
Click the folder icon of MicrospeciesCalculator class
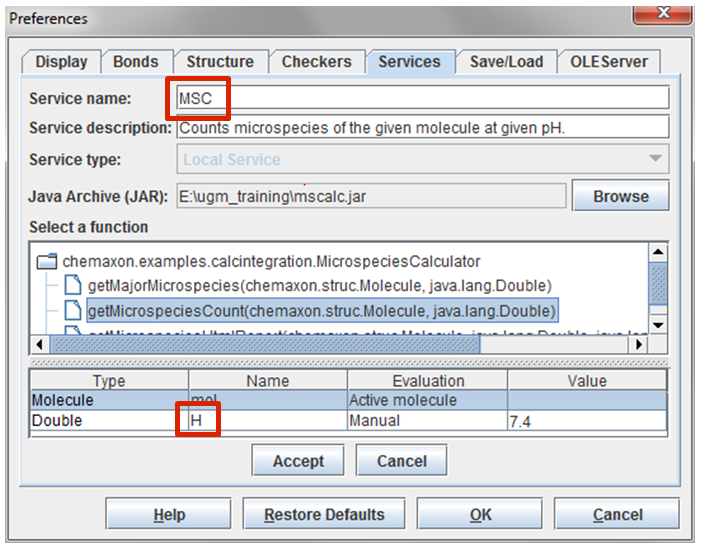(46, 262)
